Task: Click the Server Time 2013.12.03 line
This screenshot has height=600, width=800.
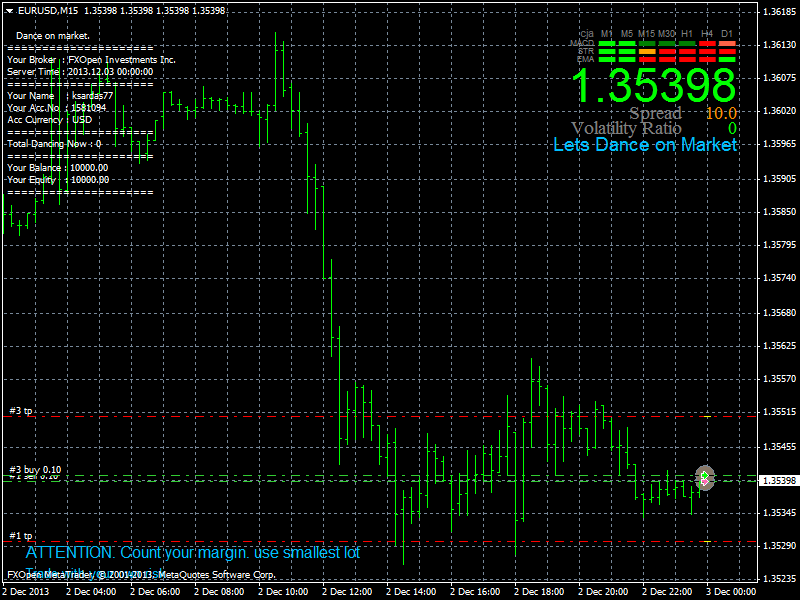Action: [x=80, y=72]
